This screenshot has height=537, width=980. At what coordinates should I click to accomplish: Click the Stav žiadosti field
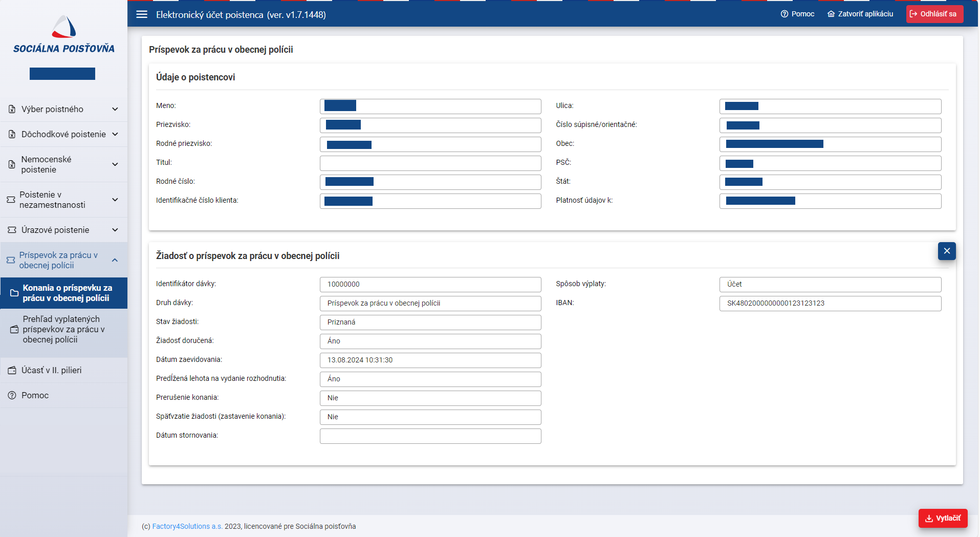pos(430,322)
